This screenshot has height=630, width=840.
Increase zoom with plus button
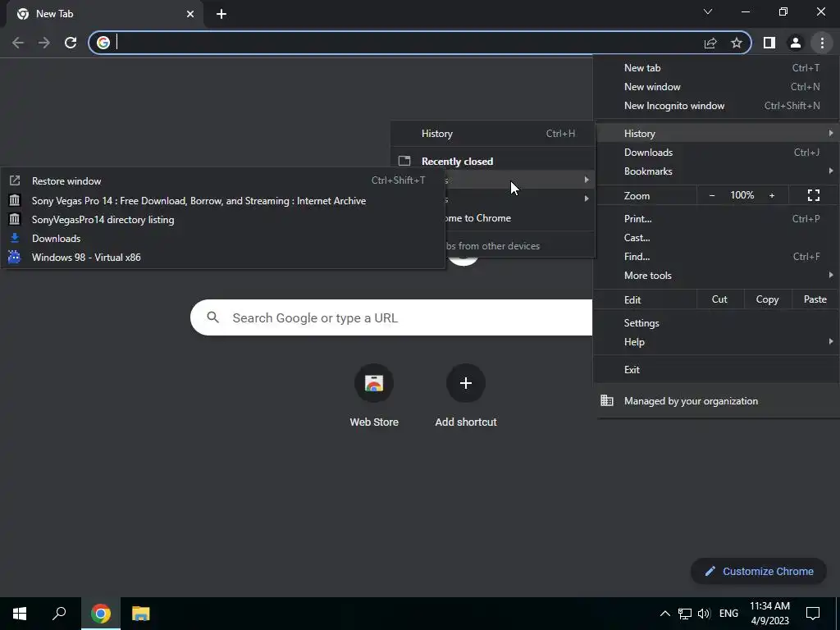[772, 195]
